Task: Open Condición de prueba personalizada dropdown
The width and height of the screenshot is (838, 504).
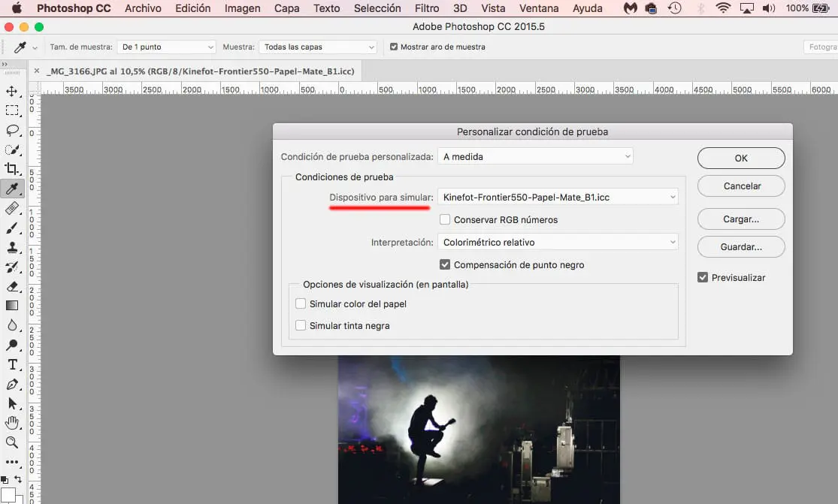Action: click(535, 157)
